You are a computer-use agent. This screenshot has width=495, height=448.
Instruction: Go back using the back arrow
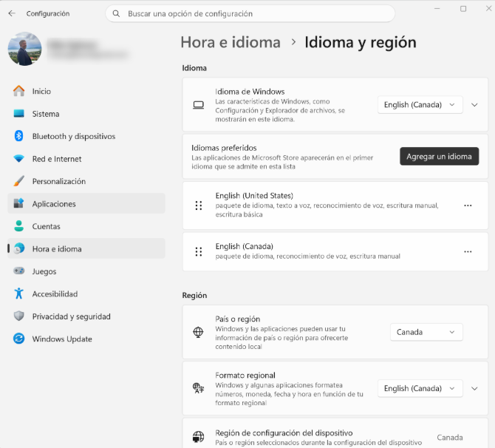point(12,13)
